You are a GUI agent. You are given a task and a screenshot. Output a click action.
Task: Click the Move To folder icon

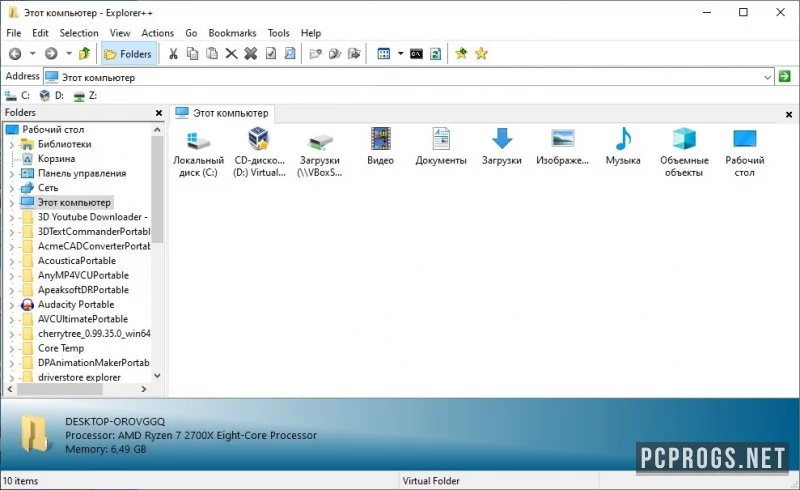[x=354, y=54]
